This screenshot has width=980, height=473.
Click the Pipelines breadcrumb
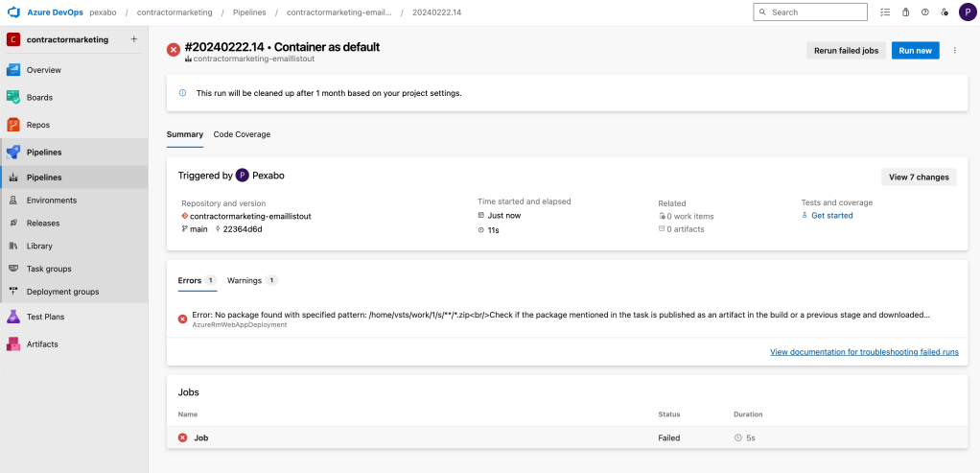[249, 12]
